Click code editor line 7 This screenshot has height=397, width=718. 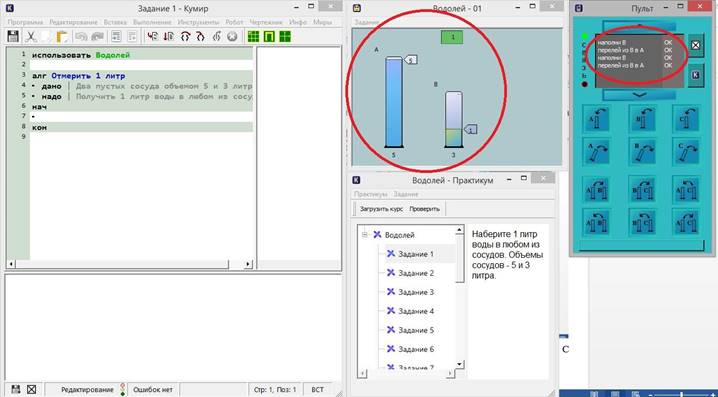(x=142, y=117)
